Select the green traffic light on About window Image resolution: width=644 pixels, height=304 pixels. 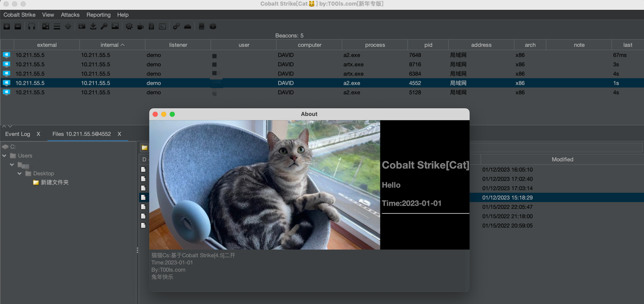172,114
